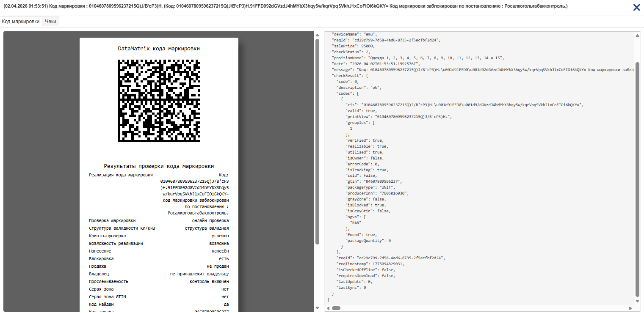Image resolution: width=644 pixels, height=313 pixels.
Task: Click the JSON horizontal scroll-right arrow
Action: pos(633,308)
